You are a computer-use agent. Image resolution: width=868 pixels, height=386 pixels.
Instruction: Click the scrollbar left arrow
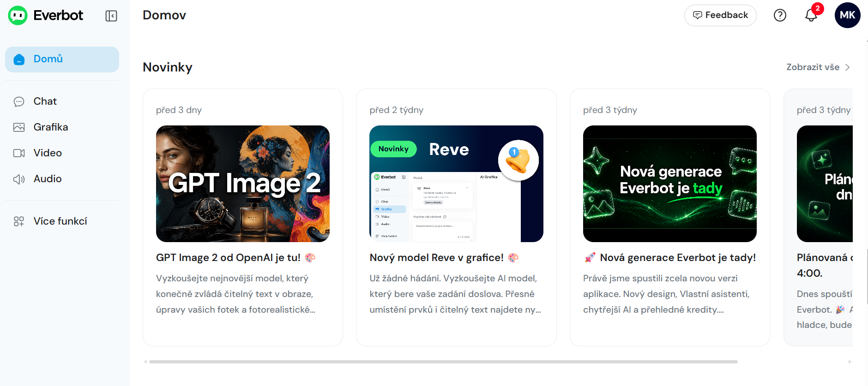tap(145, 362)
